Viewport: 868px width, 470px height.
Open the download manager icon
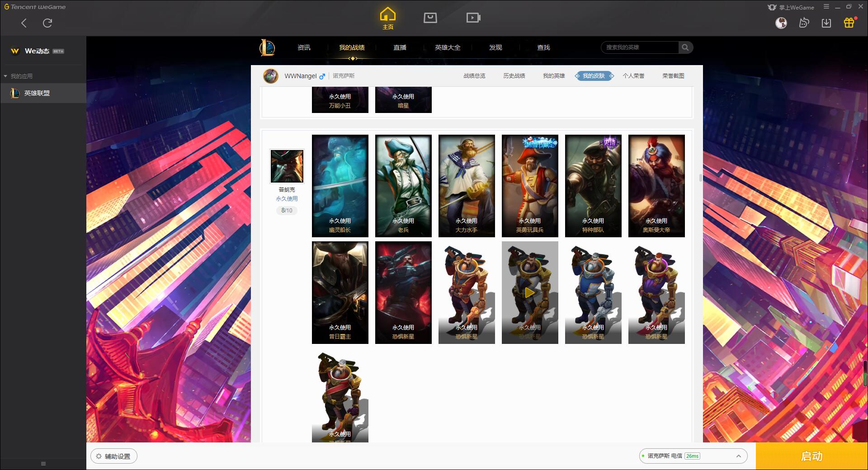coord(826,23)
